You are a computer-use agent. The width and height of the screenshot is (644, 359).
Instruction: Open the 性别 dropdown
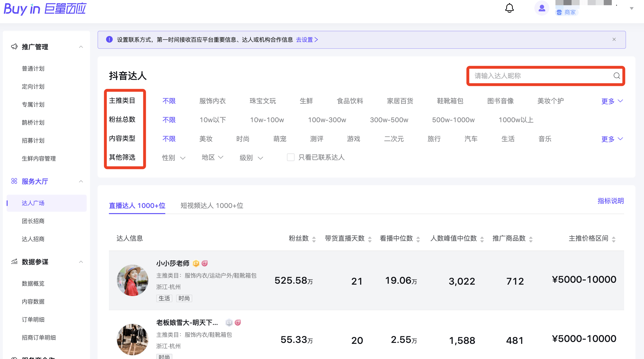(x=174, y=158)
